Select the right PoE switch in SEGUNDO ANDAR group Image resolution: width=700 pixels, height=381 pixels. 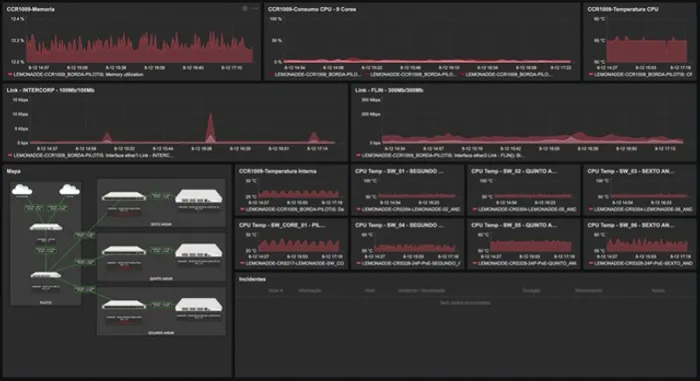pyautogui.click(x=199, y=305)
